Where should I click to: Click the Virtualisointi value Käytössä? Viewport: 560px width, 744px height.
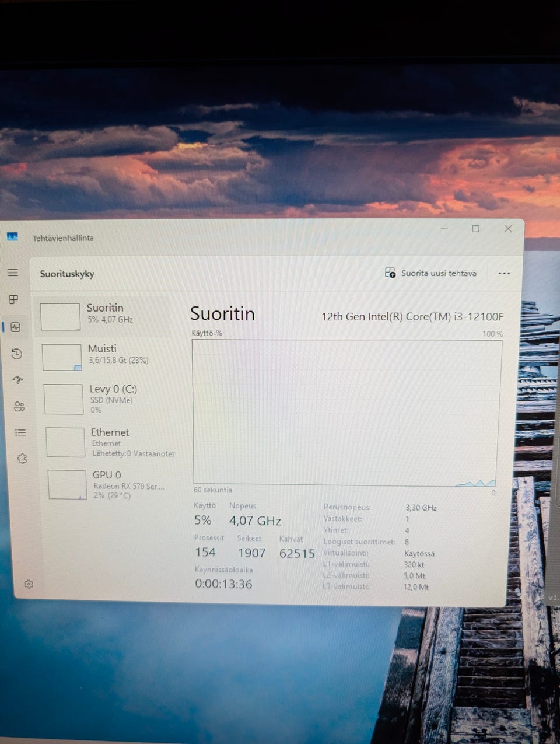(x=419, y=553)
